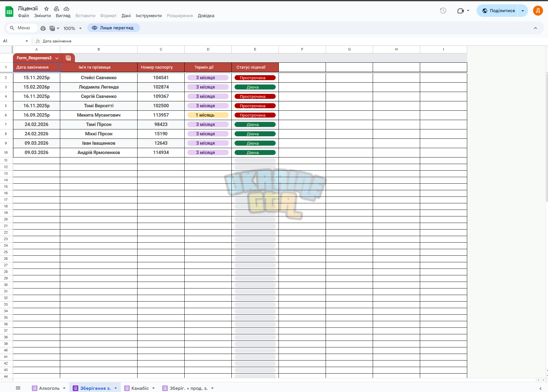Open the Дані menu
548x392 pixels.
click(x=126, y=16)
